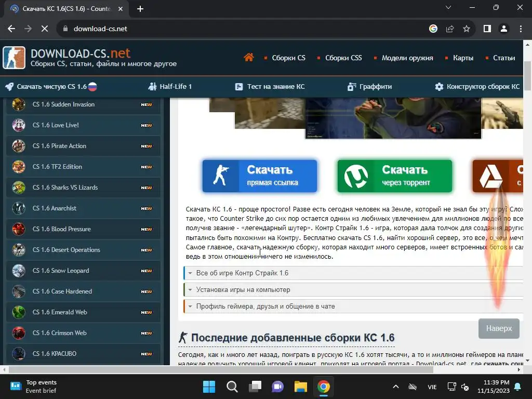Click the CS 1.6 Sharks VS Lizards avatar icon
This screenshot has width=532, height=399.
click(19, 187)
